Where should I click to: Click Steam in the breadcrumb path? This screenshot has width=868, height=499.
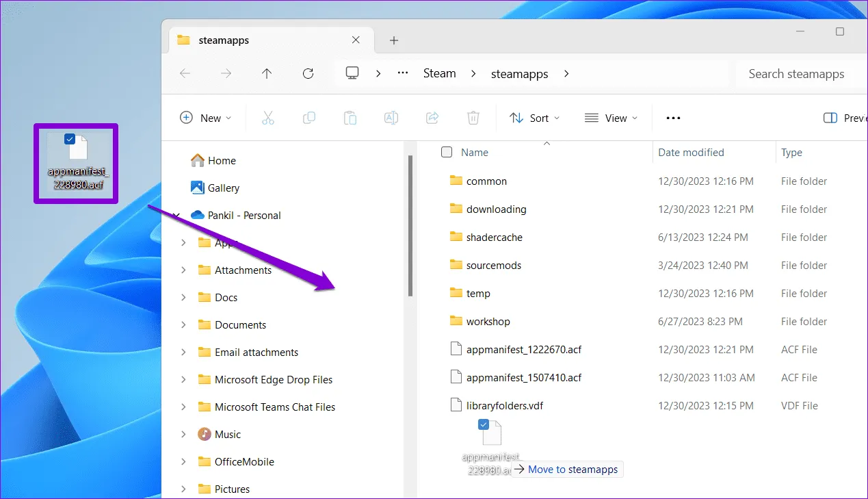point(439,74)
